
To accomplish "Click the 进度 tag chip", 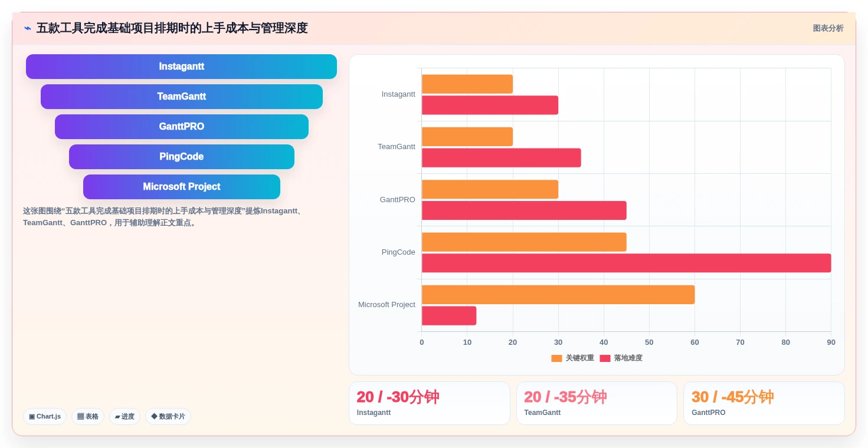I will pyautogui.click(x=125, y=416).
